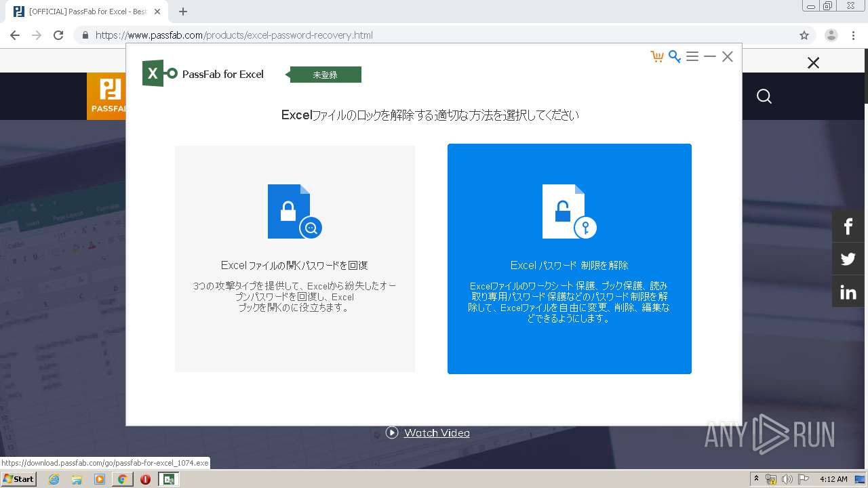Image resolution: width=868 pixels, height=488 pixels.
Task: Open the media player taskbar icon
Action: click(x=100, y=479)
